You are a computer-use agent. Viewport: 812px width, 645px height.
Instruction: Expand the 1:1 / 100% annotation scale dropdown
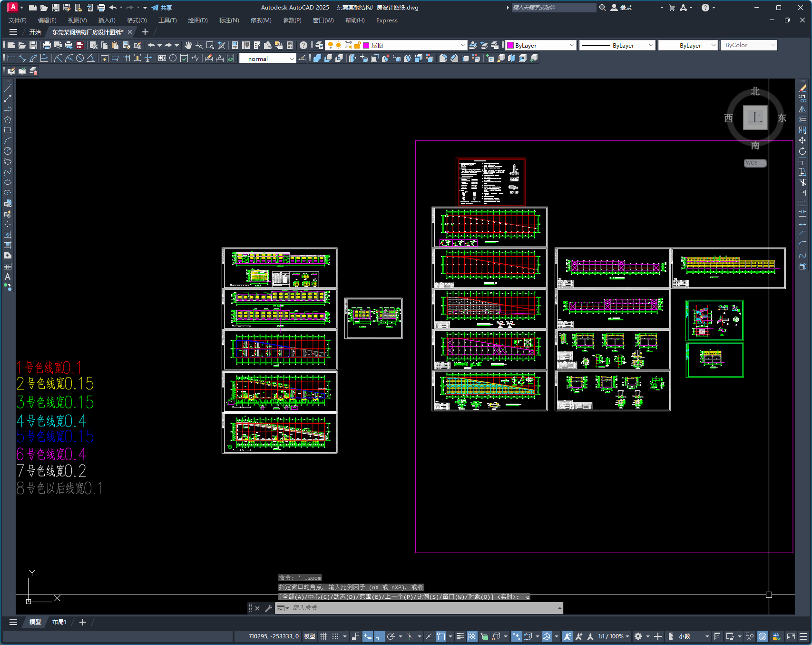tap(627, 636)
